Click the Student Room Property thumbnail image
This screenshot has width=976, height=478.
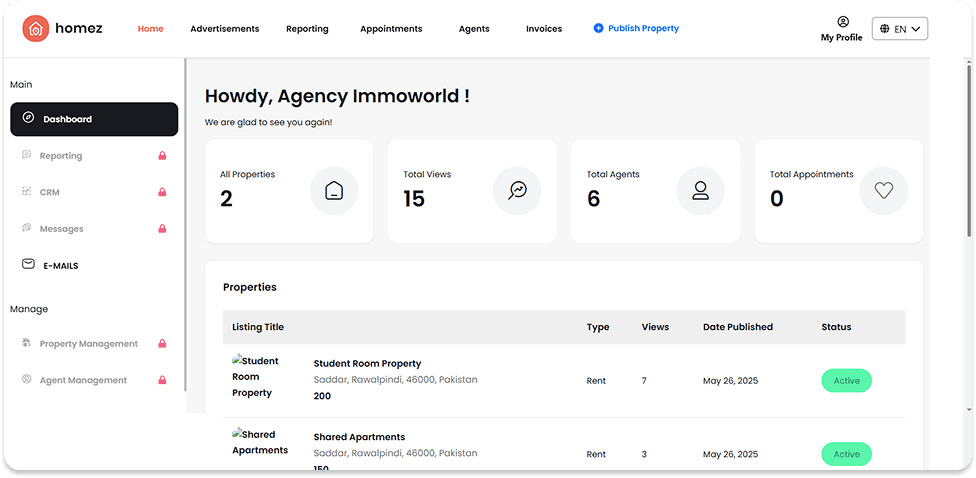(x=256, y=377)
